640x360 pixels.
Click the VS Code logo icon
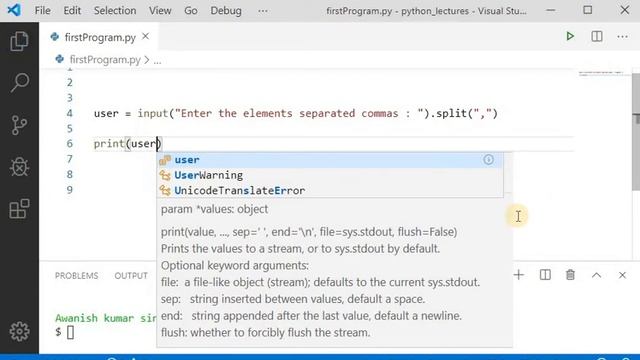[x=14, y=10]
